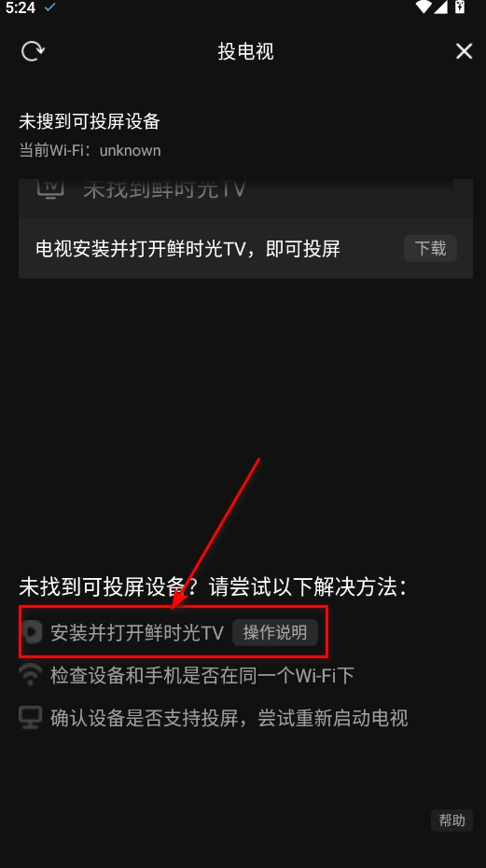Tap the checkmark notification icon beside clock

coord(49,7)
